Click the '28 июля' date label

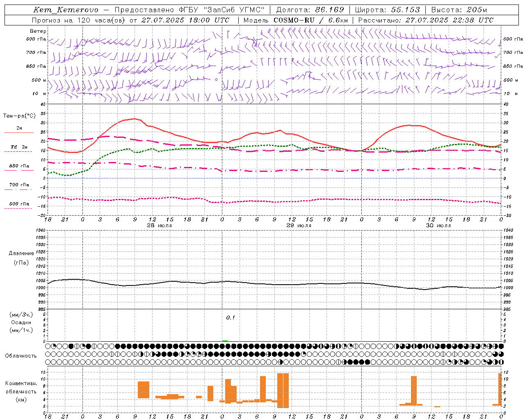[160, 226]
